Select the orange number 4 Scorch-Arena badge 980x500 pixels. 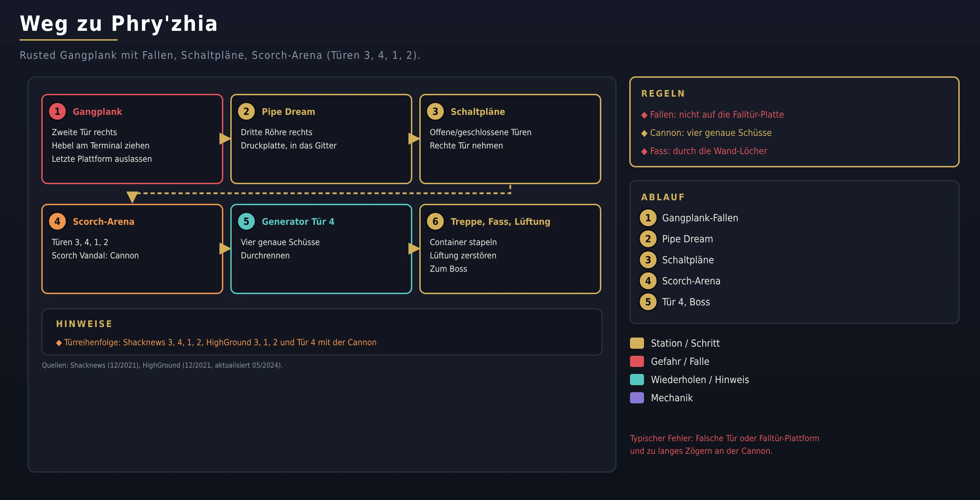[x=57, y=221]
